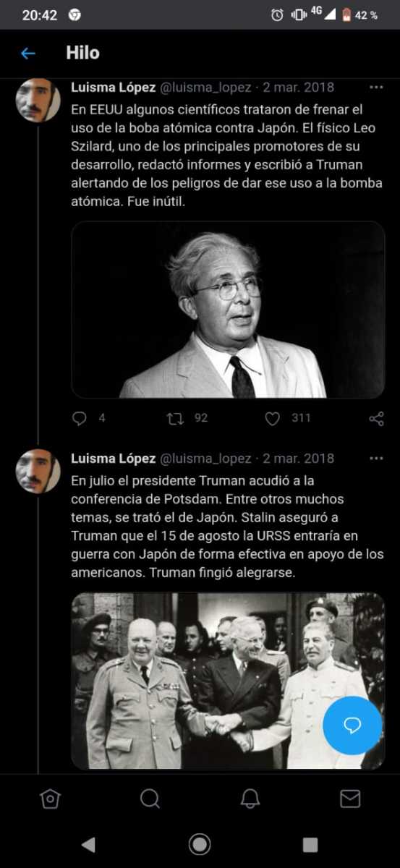Go back using the arrow next to Hilo
The image size is (400, 868).
(28, 53)
